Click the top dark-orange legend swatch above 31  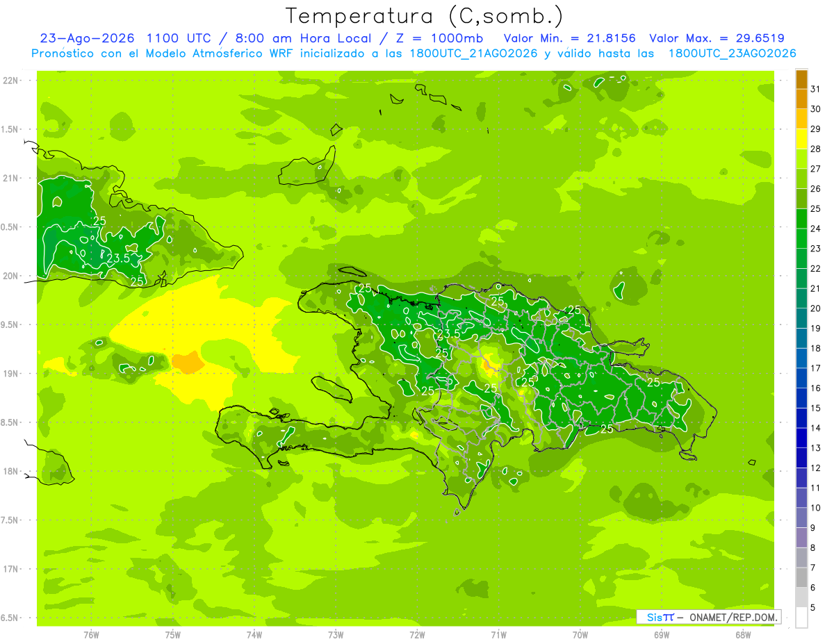coord(801,79)
